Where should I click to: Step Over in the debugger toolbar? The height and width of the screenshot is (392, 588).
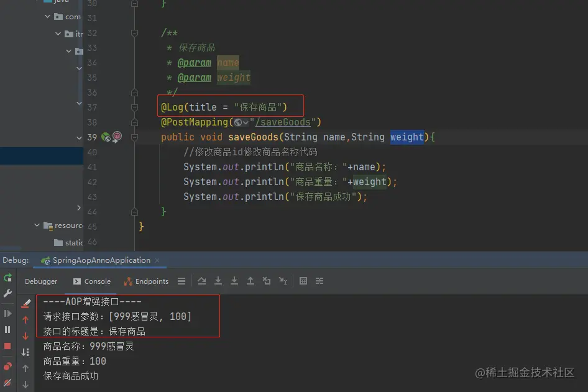pyautogui.click(x=202, y=281)
